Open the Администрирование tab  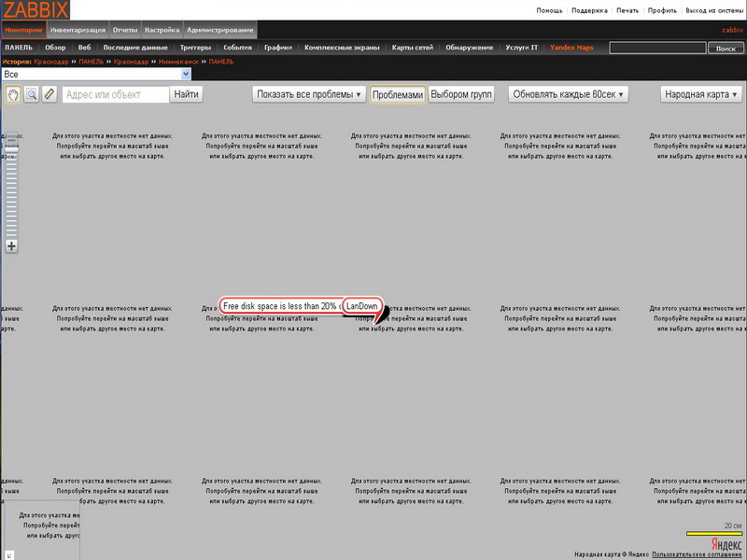pyautogui.click(x=220, y=30)
